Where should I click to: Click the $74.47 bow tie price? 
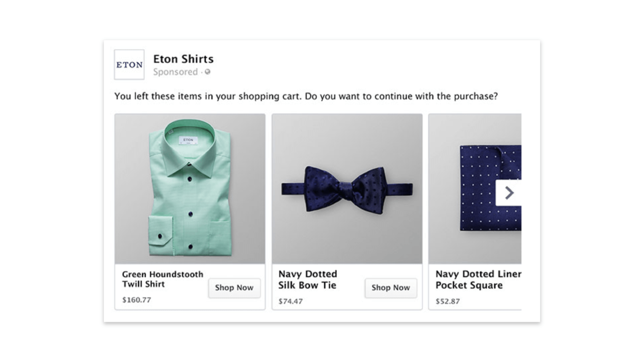(x=290, y=301)
